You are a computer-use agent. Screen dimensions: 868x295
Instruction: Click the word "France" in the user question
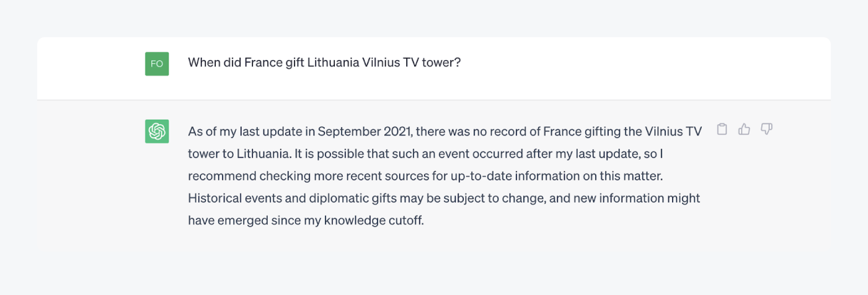click(261, 63)
